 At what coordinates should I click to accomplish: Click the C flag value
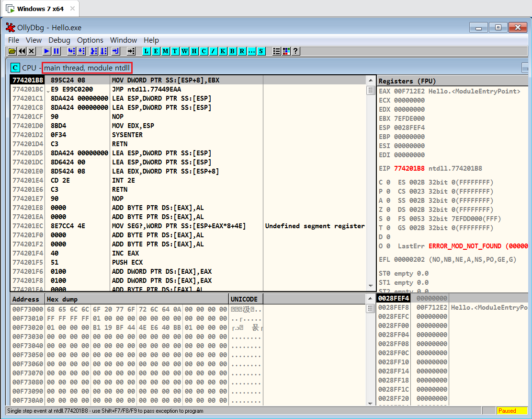point(388,182)
